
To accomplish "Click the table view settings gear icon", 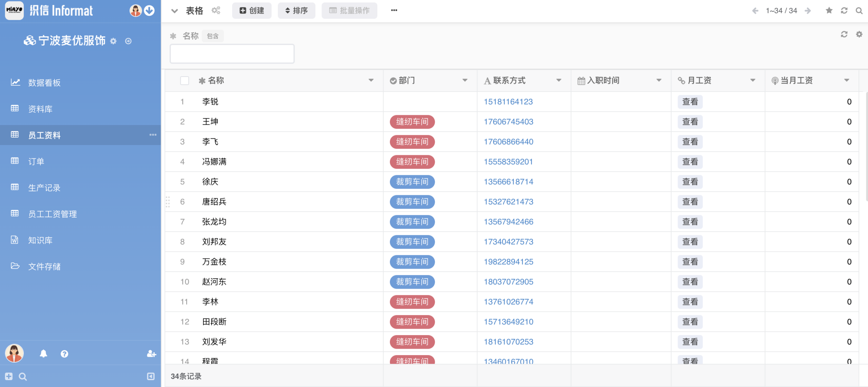I will pos(216,11).
